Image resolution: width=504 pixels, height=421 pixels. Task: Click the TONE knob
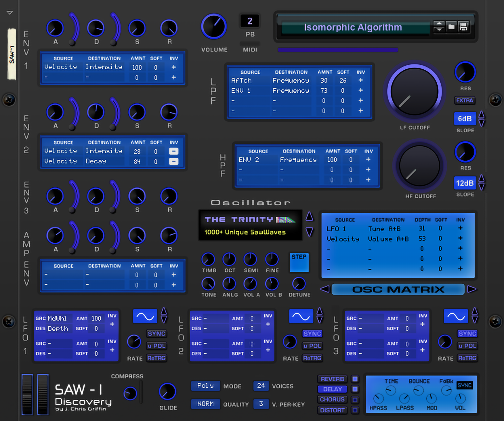pyautogui.click(x=208, y=284)
